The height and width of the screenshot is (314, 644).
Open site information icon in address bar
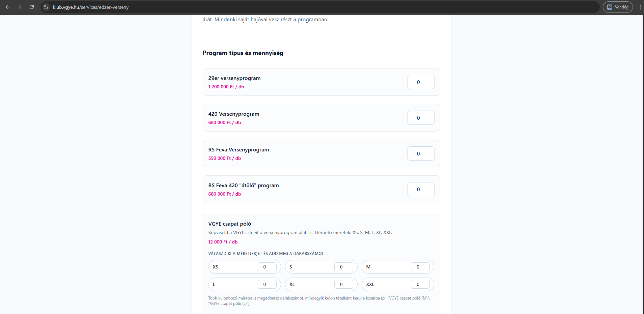pos(47,7)
